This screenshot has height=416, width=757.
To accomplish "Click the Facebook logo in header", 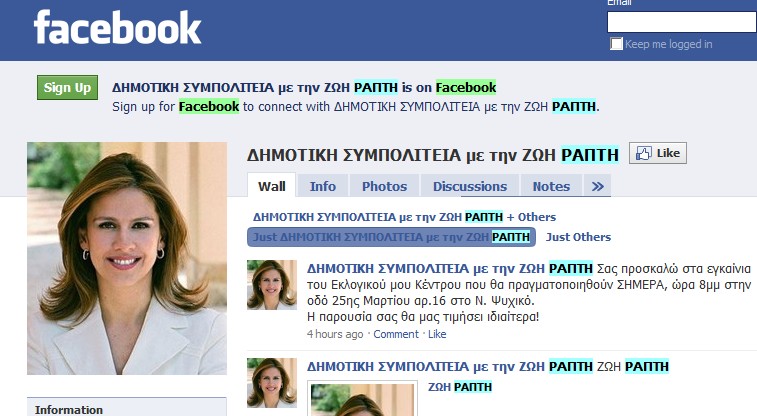I will 117,28.
